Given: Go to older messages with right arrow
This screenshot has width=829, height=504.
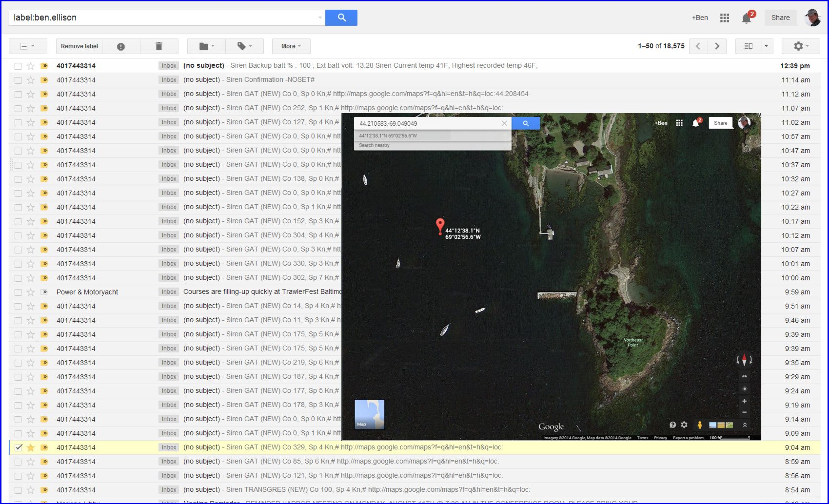Looking at the screenshot, I should [x=717, y=46].
